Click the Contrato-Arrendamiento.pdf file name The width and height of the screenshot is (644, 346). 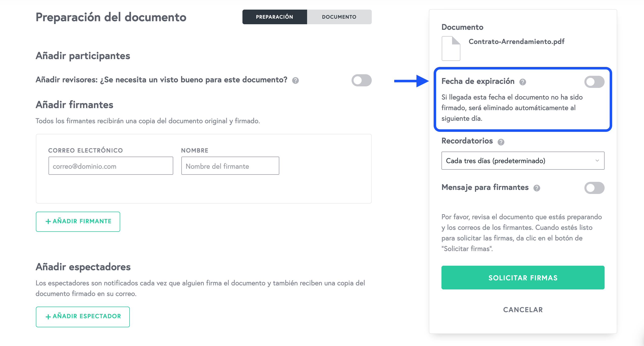(516, 41)
